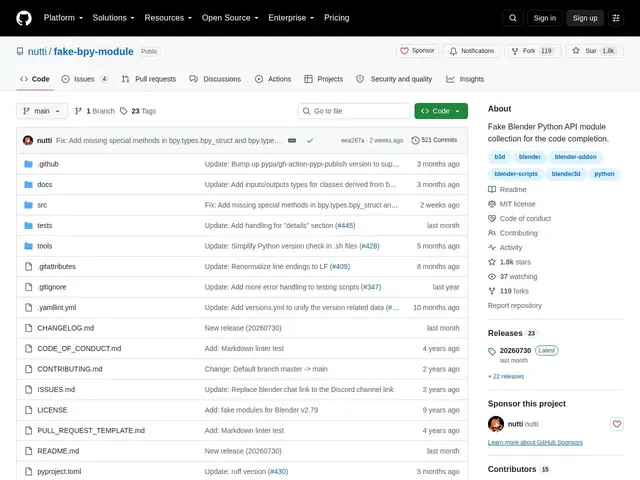Open the Solutions dropdown menu
This screenshot has width=640, height=480.
pos(113,18)
